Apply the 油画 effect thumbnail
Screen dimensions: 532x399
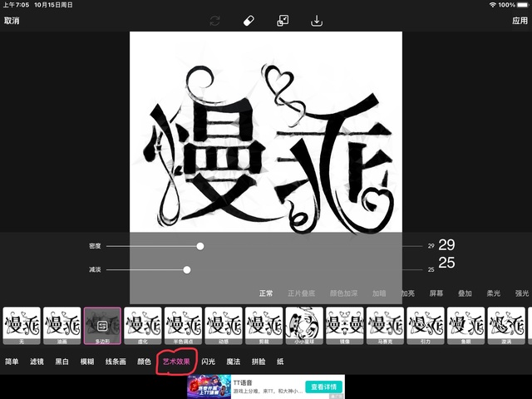(x=62, y=325)
